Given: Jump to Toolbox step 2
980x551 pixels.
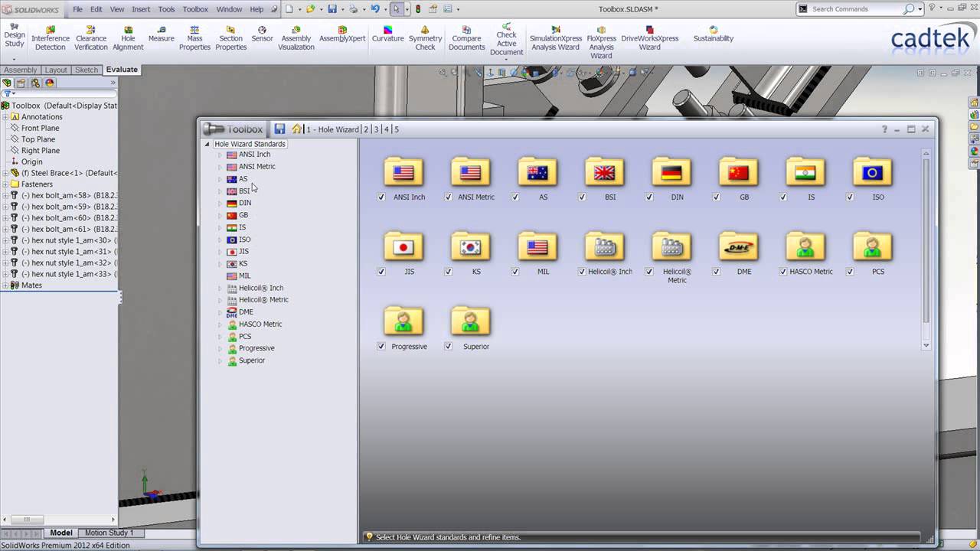Looking at the screenshot, I should (366, 129).
